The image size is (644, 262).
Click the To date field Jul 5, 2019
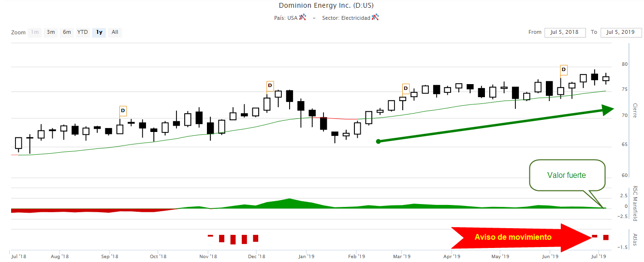621,32
